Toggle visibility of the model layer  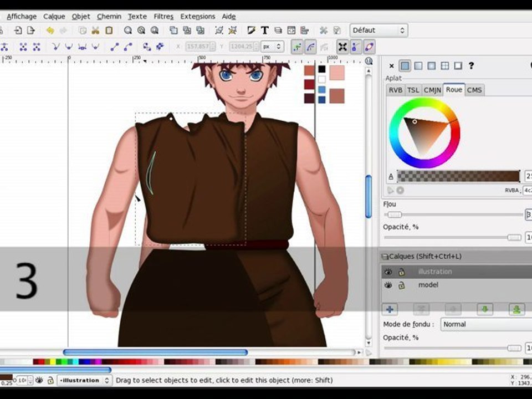(x=388, y=285)
